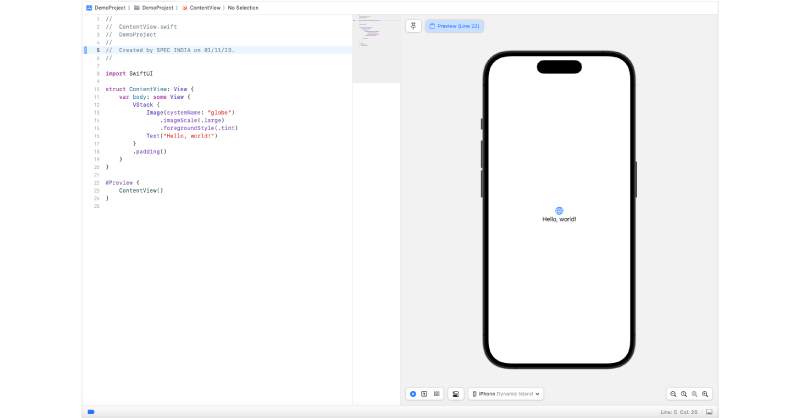Click the Swift file icon beside ContentView
Viewport: 800px width, 418px height.
coord(185,8)
